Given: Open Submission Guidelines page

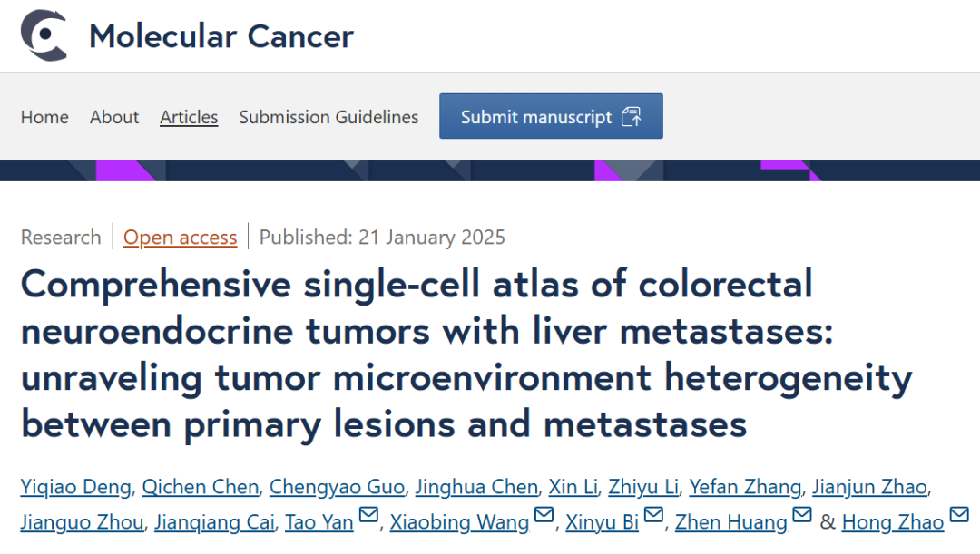Looking at the screenshot, I should coord(328,117).
